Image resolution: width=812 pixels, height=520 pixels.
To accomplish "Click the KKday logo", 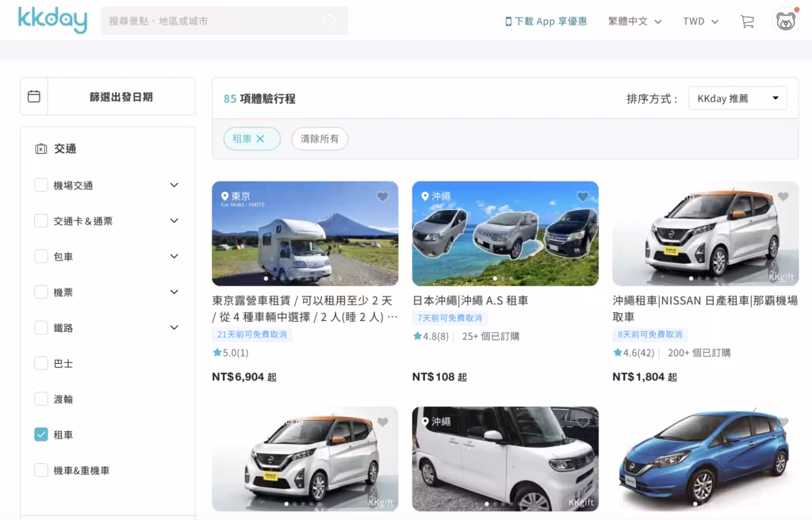I will [x=52, y=20].
